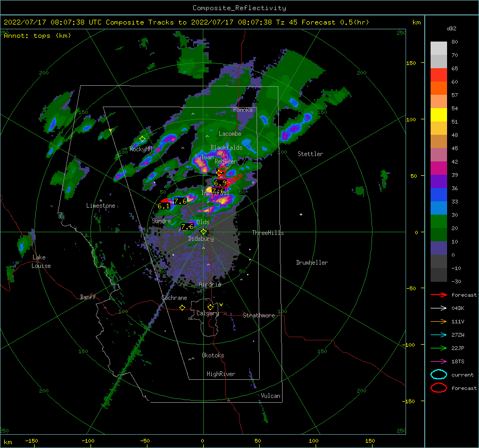This screenshot has width=479, height=448.
Task: Click the yellow diamond marker beside Cochrane
Action: (182, 307)
